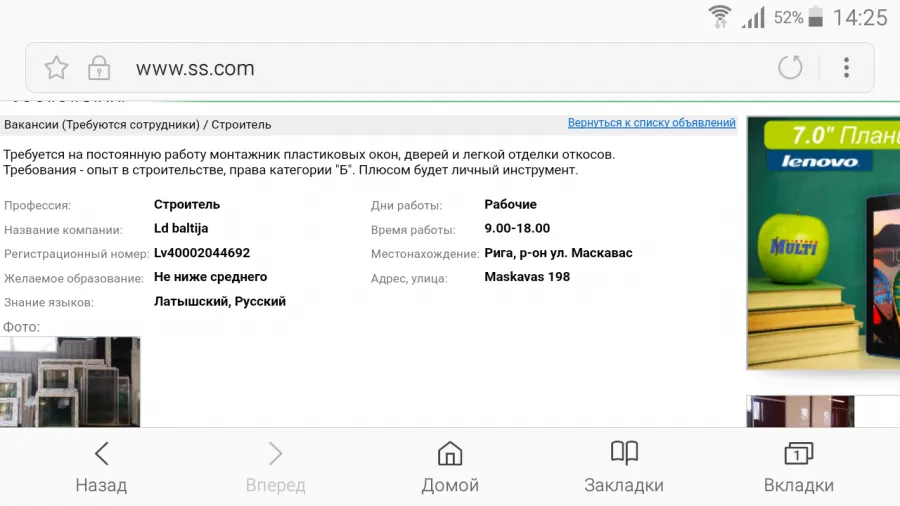This screenshot has height=506, width=900.
Task: Tap the Wi-Fi status icon
Action: pos(719,17)
